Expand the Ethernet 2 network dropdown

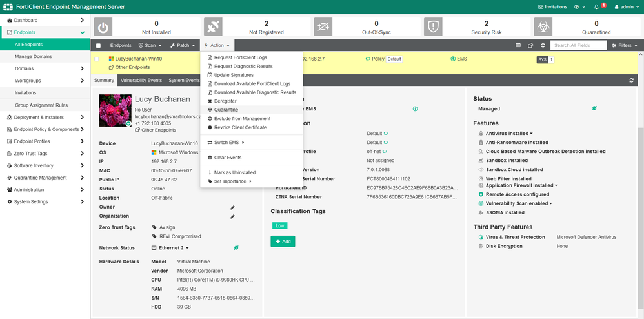187,248
